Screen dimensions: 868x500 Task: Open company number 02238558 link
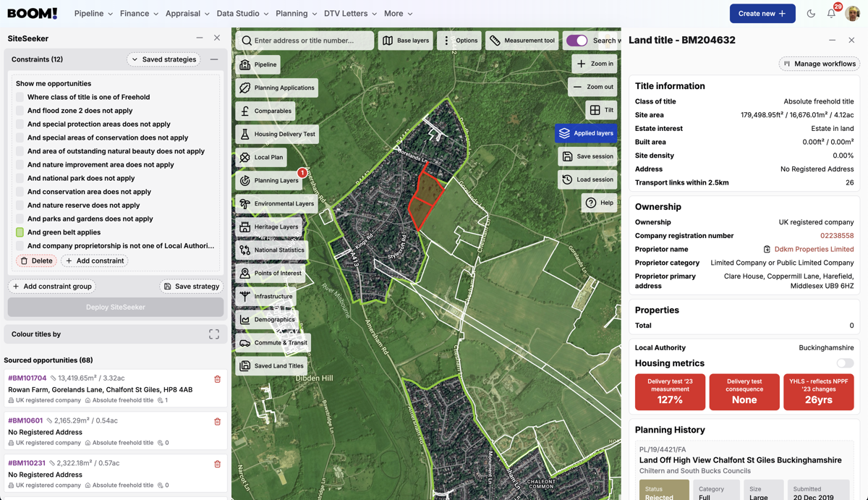(x=837, y=236)
